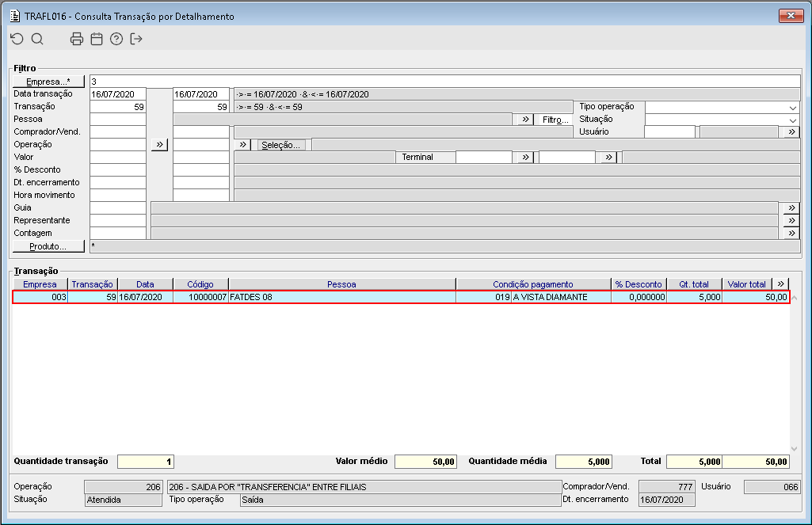Click the Pessoa column header
Viewport: 812px width, 525px height.
pyautogui.click(x=341, y=284)
